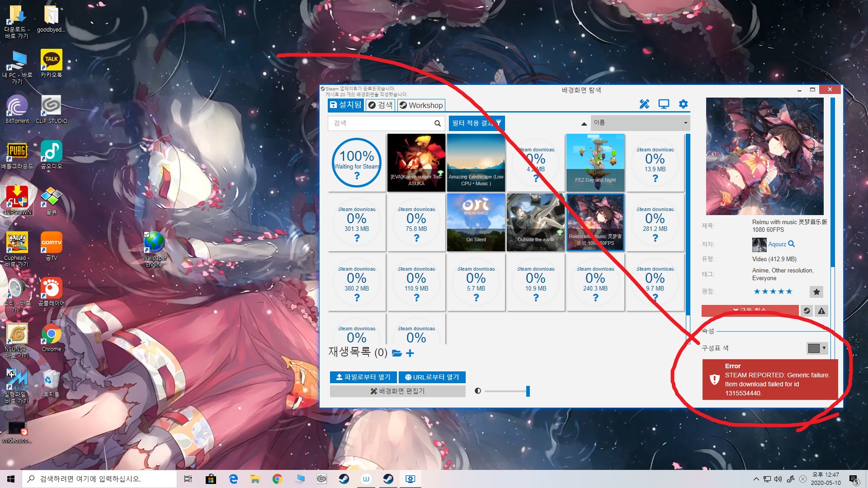Image resolution: width=868 pixels, height=488 pixels.
Task: Select the 100% Waiting for Steam item
Action: (x=357, y=163)
